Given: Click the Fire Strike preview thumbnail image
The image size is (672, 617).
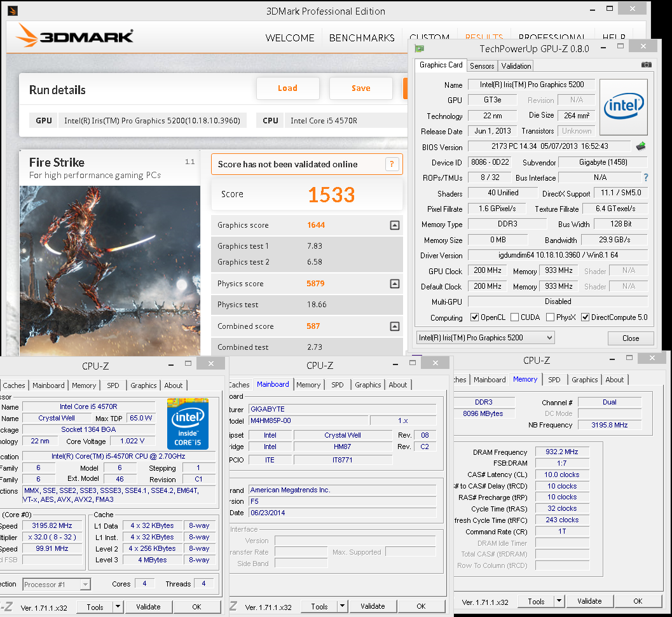Looking at the screenshot, I should [x=110, y=271].
